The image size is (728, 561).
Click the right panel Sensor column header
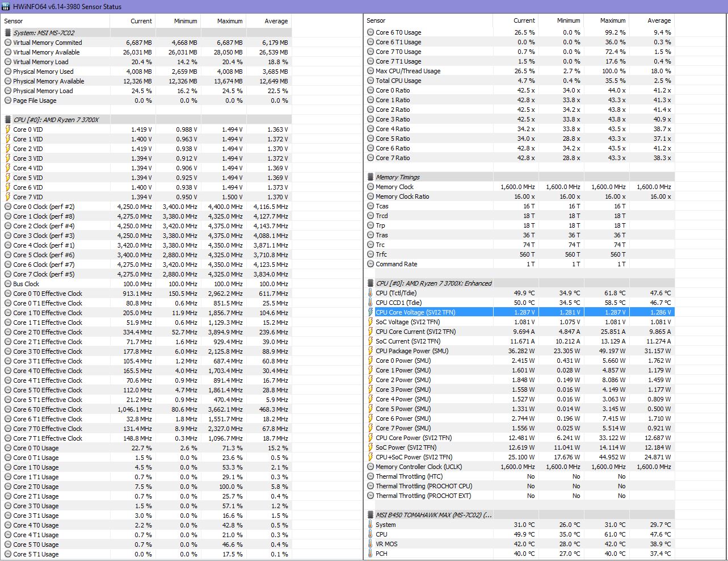[428, 20]
